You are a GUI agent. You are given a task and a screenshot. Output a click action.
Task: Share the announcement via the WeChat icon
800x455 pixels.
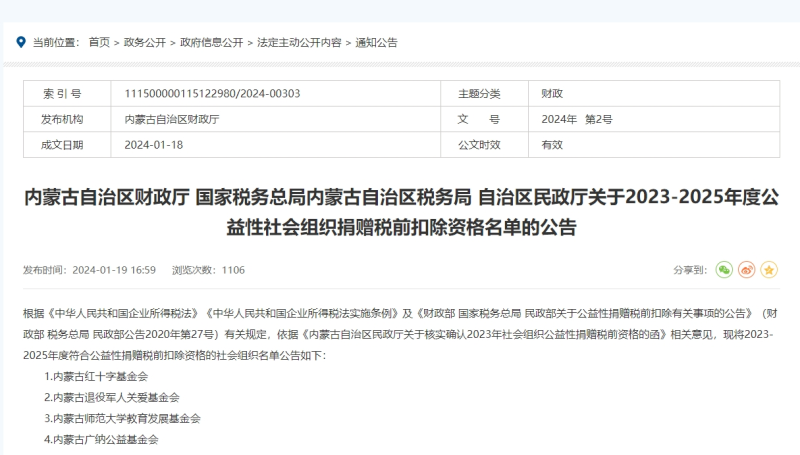(x=724, y=270)
